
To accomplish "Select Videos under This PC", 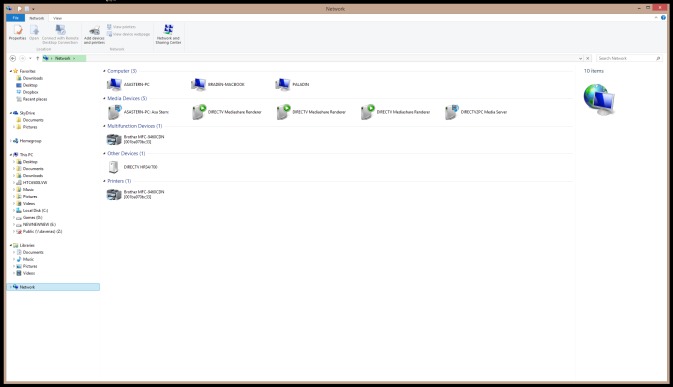I will pos(26,203).
